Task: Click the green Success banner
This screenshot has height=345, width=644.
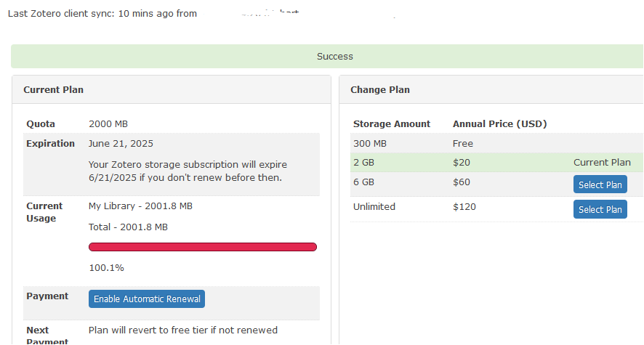Action: [327, 56]
